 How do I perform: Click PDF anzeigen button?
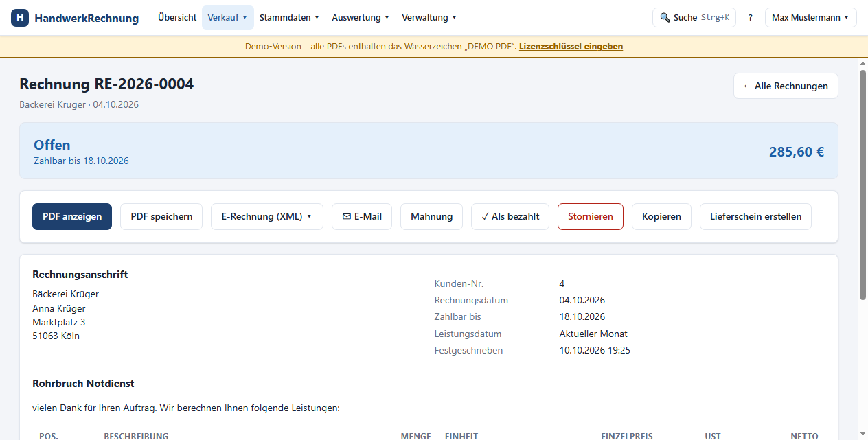(72, 216)
